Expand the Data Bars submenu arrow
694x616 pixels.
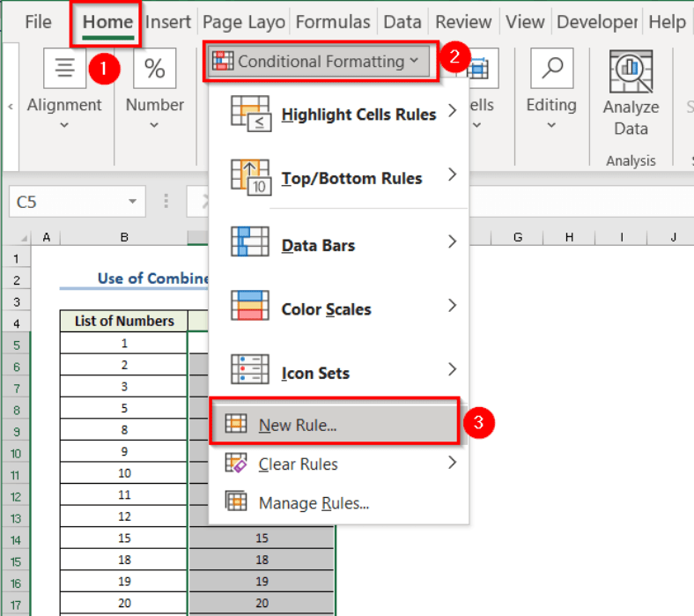click(452, 241)
